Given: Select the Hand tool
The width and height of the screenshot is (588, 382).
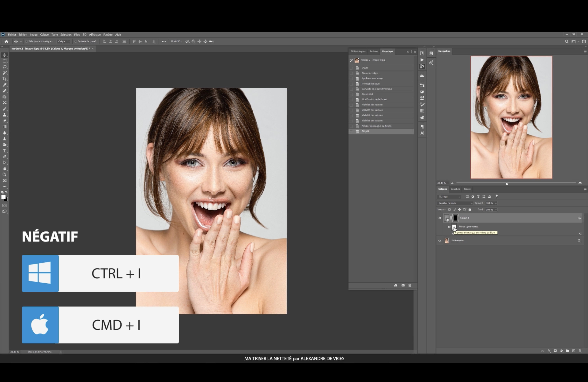Looking at the screenshot, I should click(4, 169).
